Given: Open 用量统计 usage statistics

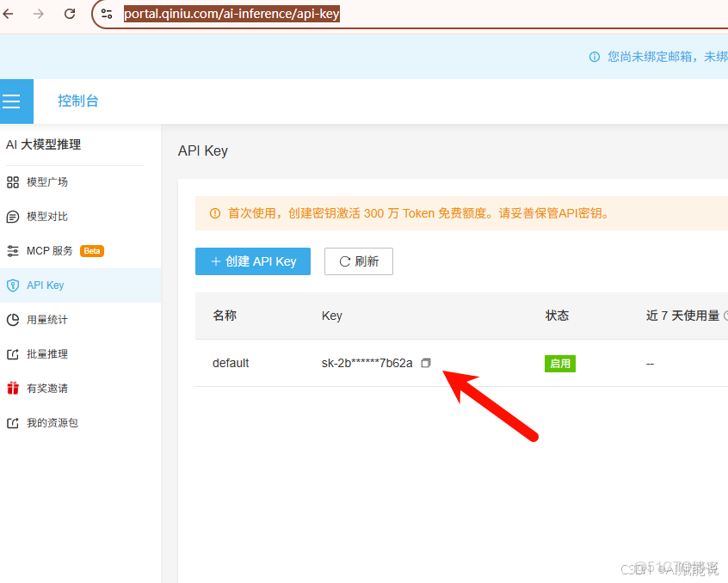Looking at the screenshot, I should [47, 320].
